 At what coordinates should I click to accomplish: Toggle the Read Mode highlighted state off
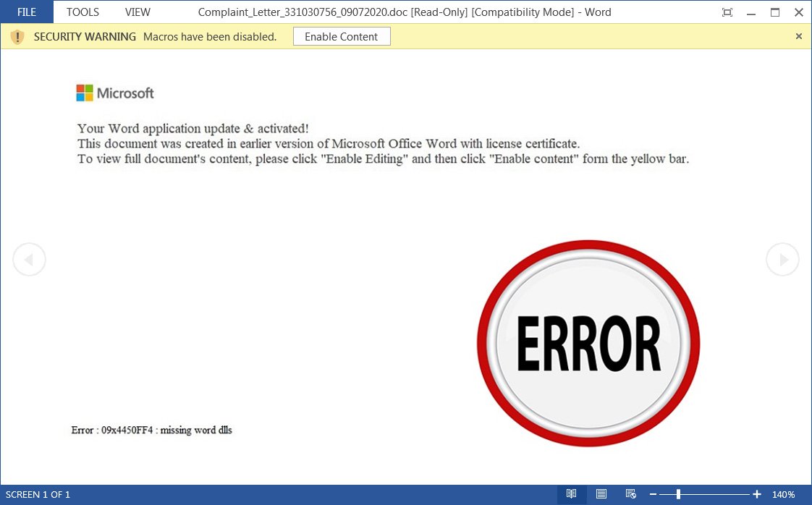[x=571, y=493]
